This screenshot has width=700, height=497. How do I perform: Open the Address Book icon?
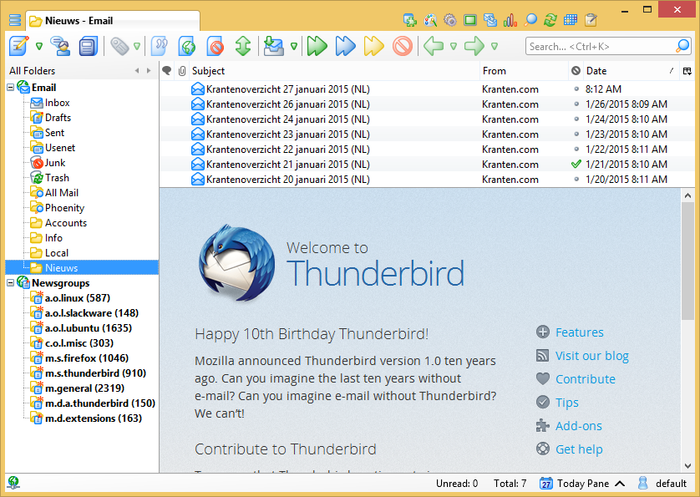point(88,46)
